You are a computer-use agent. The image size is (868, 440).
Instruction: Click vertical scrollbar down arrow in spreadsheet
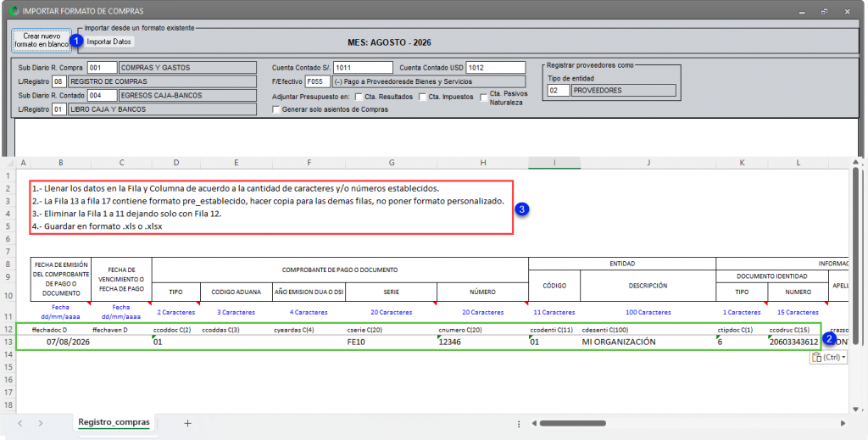[x=855, y=409]
